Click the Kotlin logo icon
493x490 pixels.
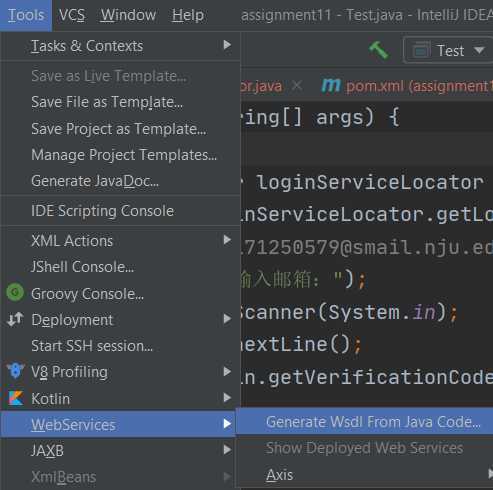[x=16, y=398]
